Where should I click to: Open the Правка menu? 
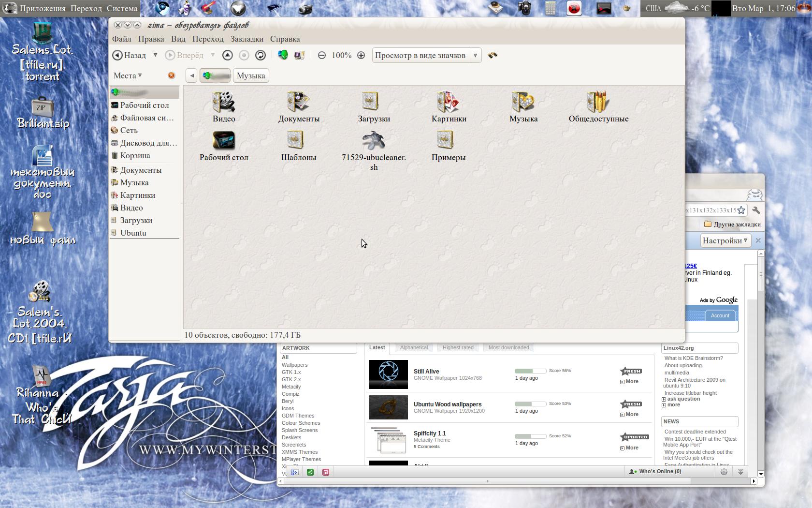[151, 39]
